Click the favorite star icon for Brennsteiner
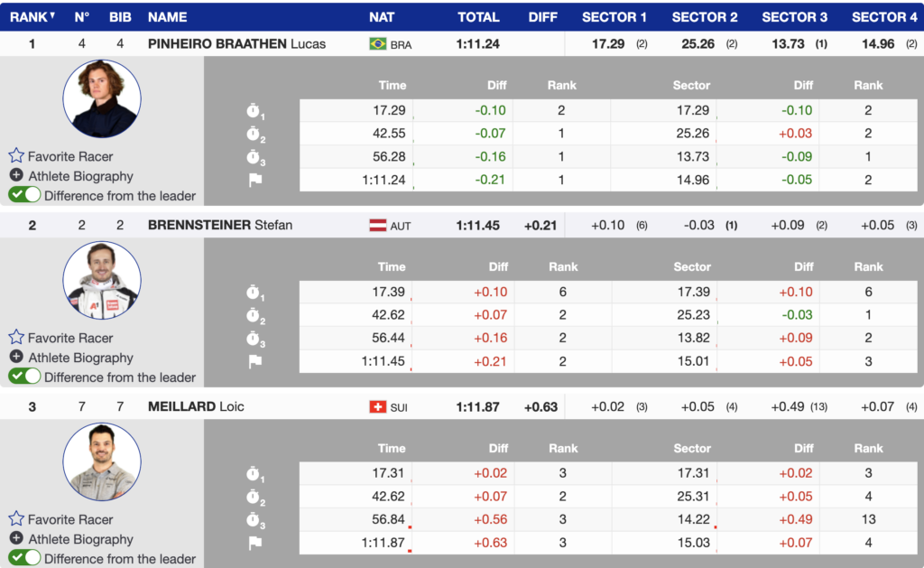 [14, 337]
